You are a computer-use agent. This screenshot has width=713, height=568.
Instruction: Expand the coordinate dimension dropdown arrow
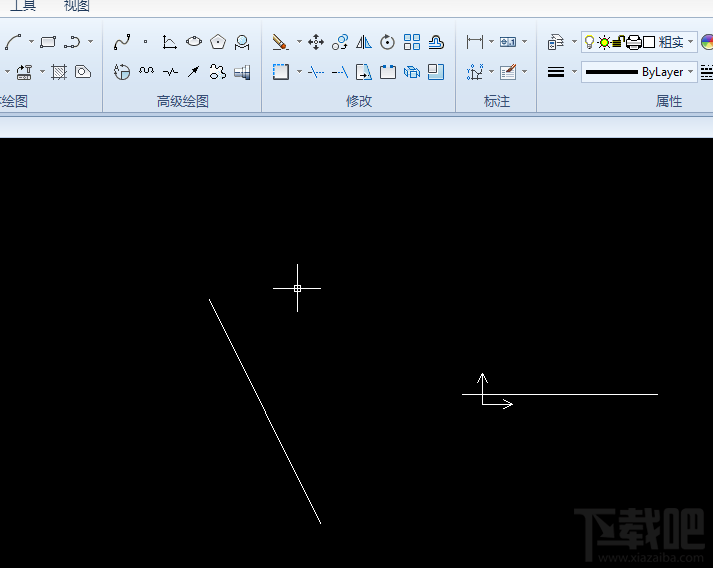[491, 71]
